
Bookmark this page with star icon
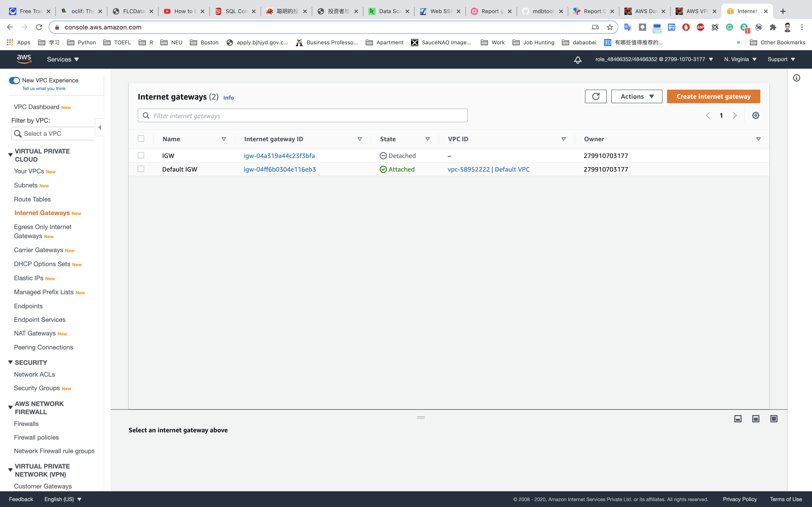610,27
